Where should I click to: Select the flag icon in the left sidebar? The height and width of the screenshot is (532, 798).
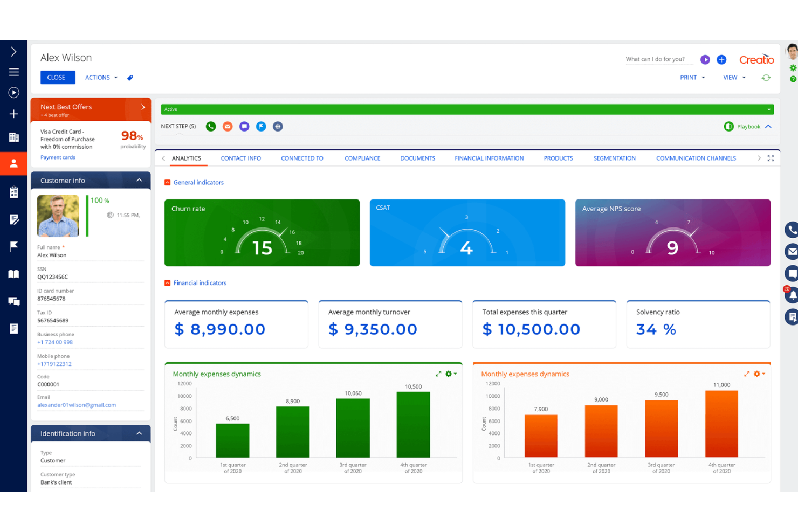(13, 246)
